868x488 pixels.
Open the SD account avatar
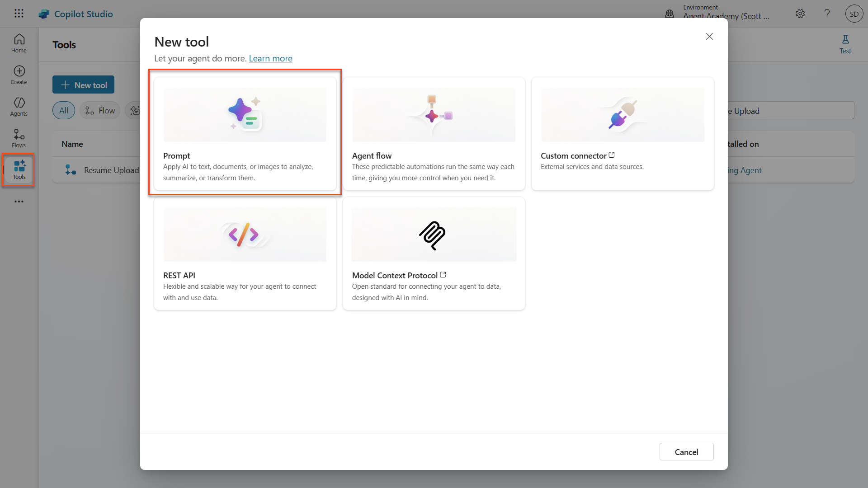pos(854,14)
